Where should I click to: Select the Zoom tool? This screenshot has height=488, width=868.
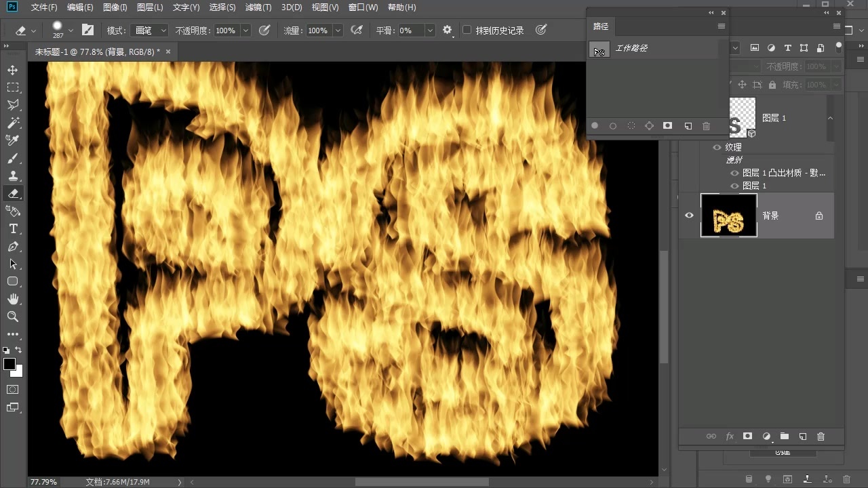tap(13, 317)
